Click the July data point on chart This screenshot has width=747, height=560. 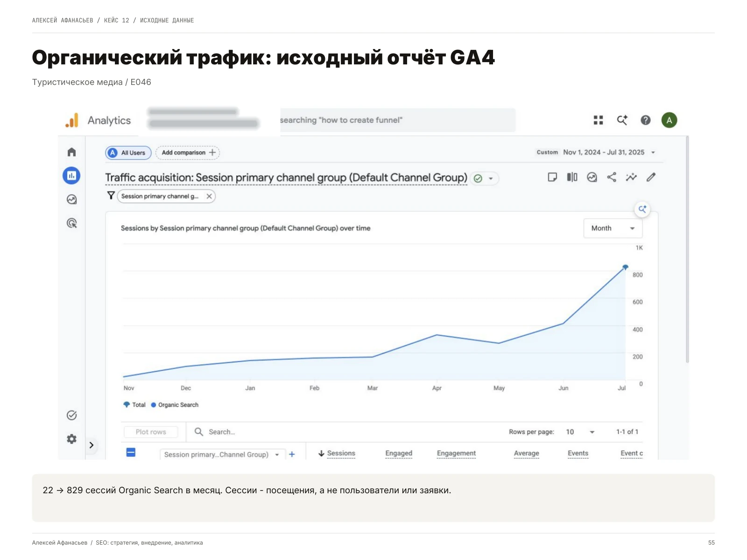coord(625,267)
